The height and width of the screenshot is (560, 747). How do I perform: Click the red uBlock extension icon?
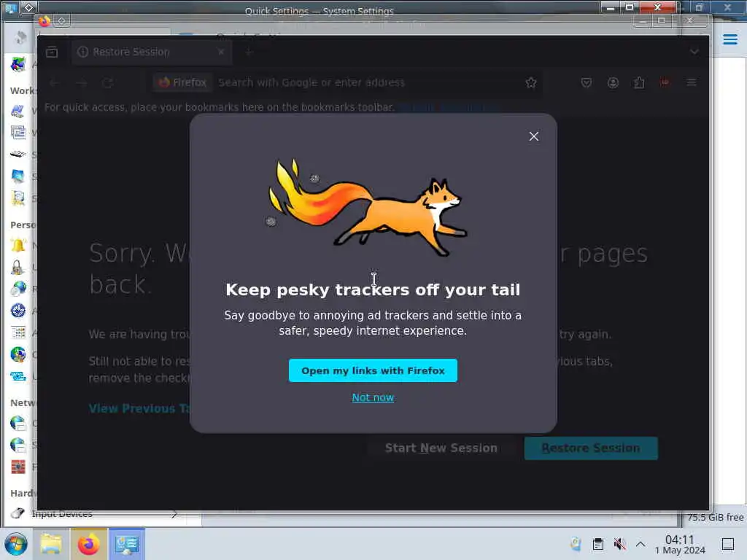click(665, 83)
